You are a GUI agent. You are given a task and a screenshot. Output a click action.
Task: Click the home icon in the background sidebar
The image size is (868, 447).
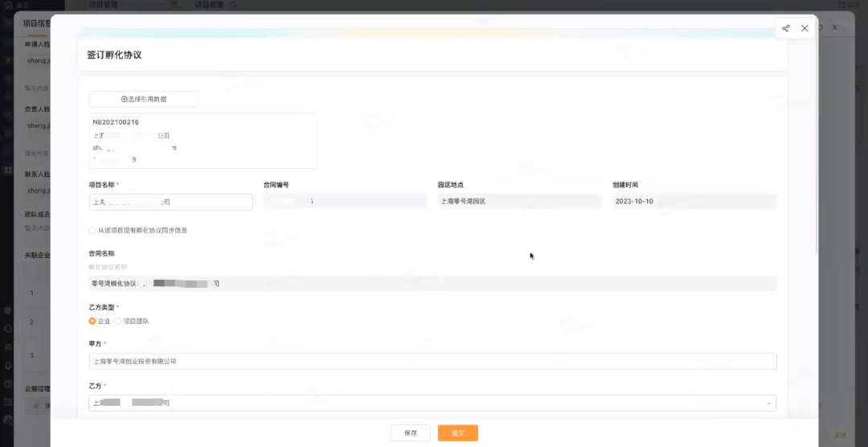(8, 5)
